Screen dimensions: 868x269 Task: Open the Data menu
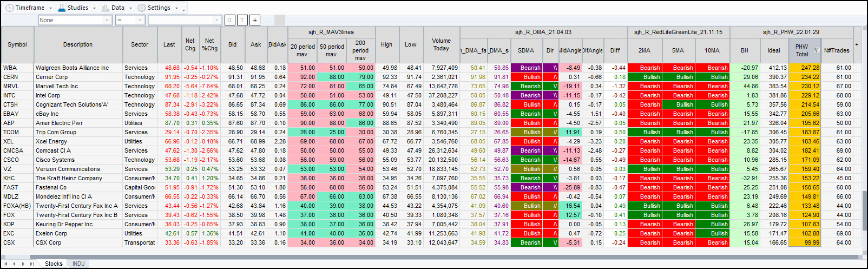[x=118, y=8]
